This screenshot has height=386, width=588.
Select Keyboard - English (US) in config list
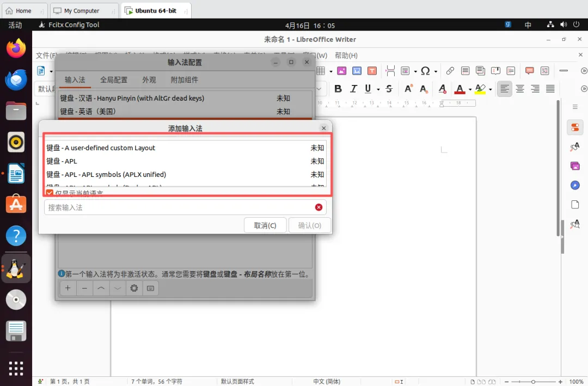tap(185, 112)
